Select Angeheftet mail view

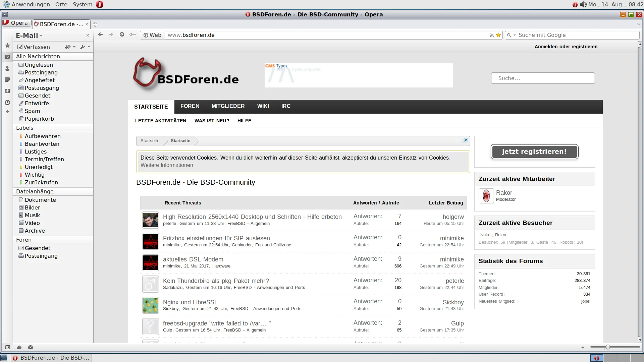point(40,80)
